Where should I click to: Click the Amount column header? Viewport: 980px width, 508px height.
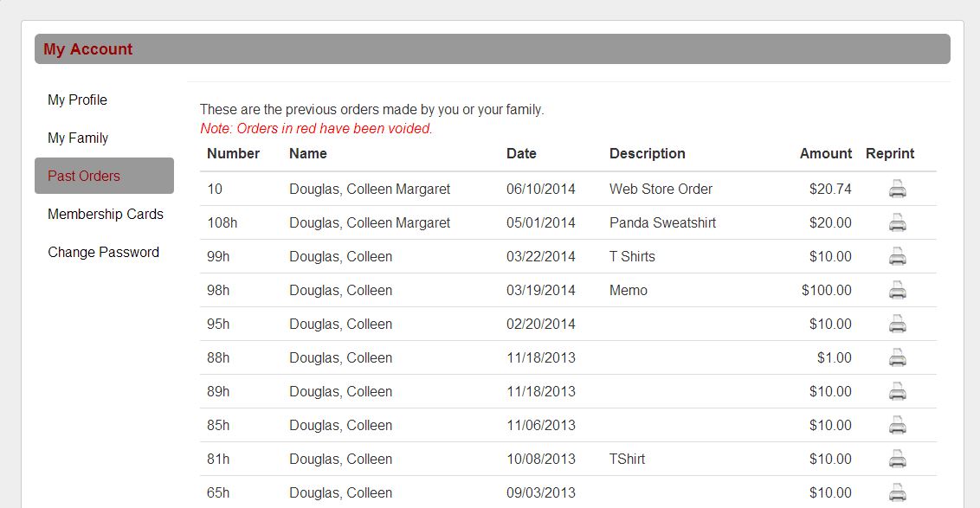[x=826, y=154]
